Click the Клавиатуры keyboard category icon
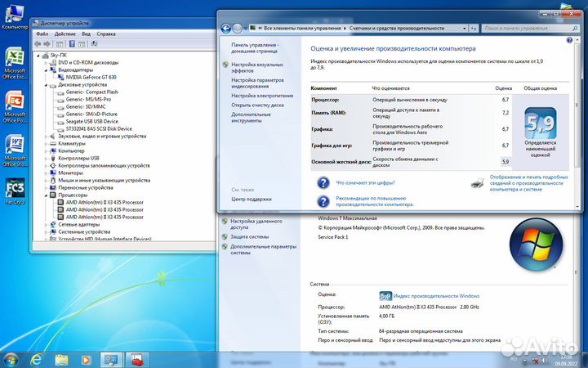588x368 pixels. (x=53, y=143)
